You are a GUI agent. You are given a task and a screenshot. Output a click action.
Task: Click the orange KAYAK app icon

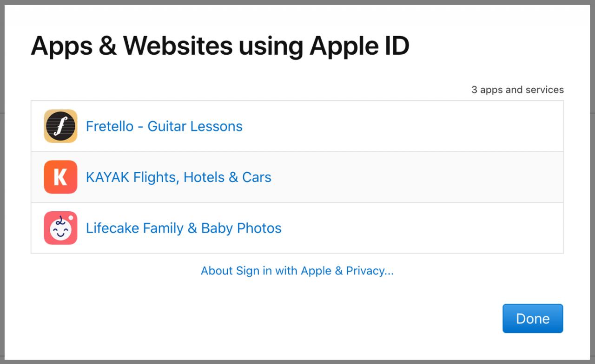pyautogui.click(x=60, y=177)
